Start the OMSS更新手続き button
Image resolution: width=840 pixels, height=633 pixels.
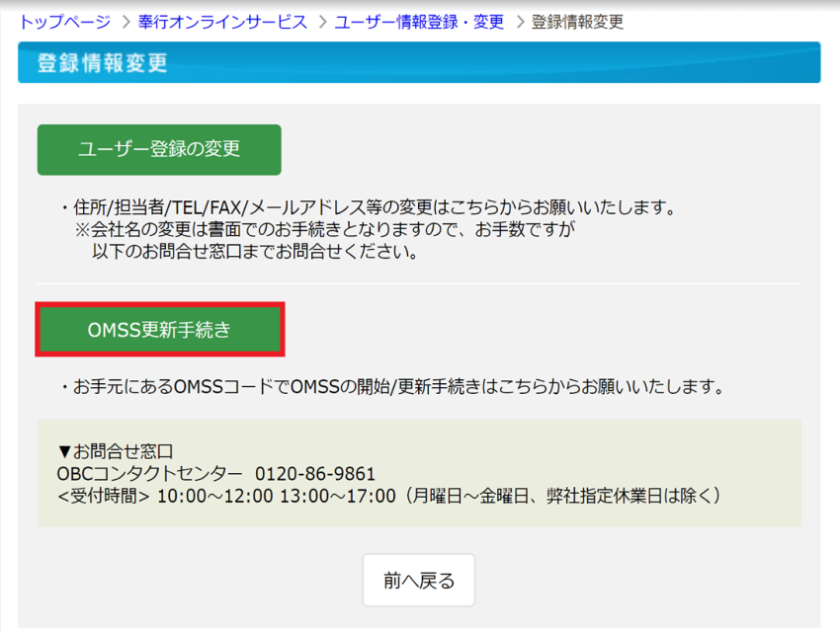[159, 330]
